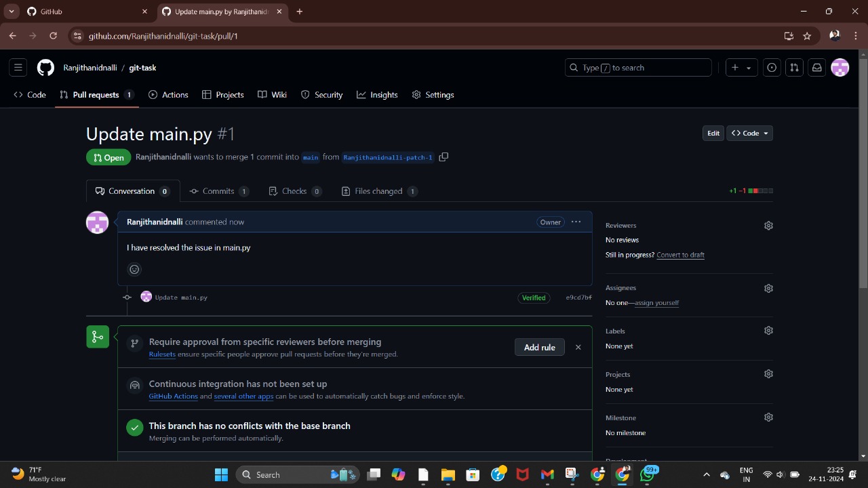The width and height of the screenshot is (868, 488).
Task: Click the Ranjithanidnalli-patch-1 branch label
Action: [388, 157]
